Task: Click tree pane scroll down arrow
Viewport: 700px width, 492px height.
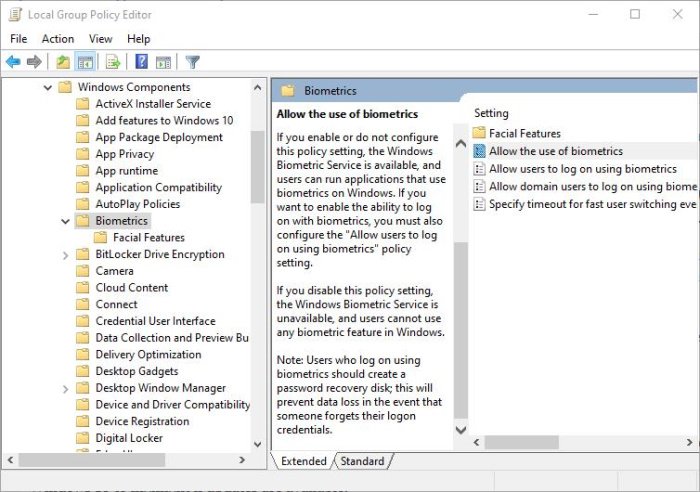Action: (x=258, y=444)
